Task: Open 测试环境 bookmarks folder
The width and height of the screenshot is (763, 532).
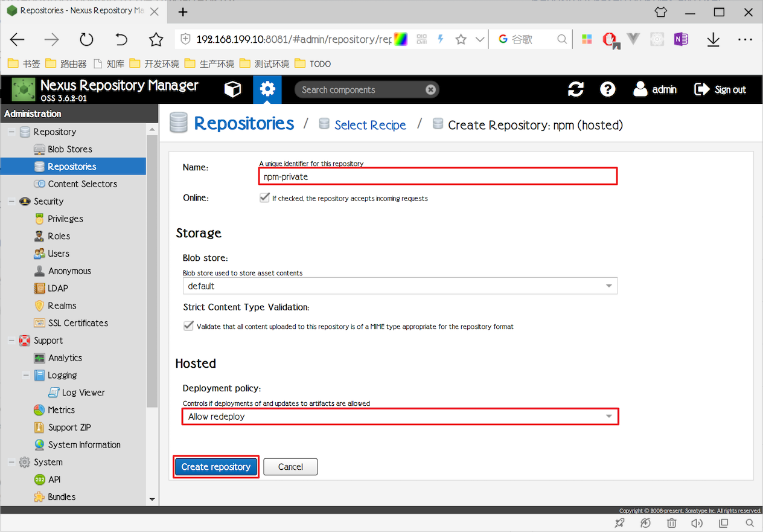Action: click(264, 63)
